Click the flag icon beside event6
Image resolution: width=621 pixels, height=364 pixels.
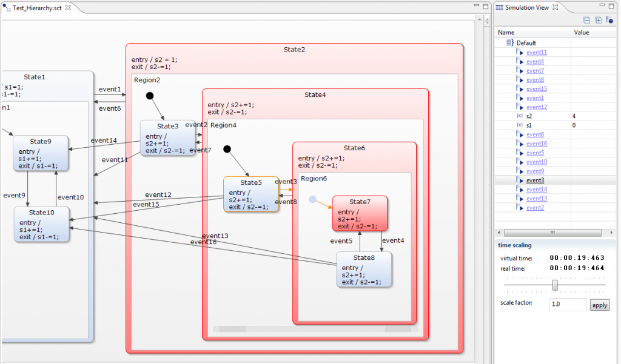[520, 134]
